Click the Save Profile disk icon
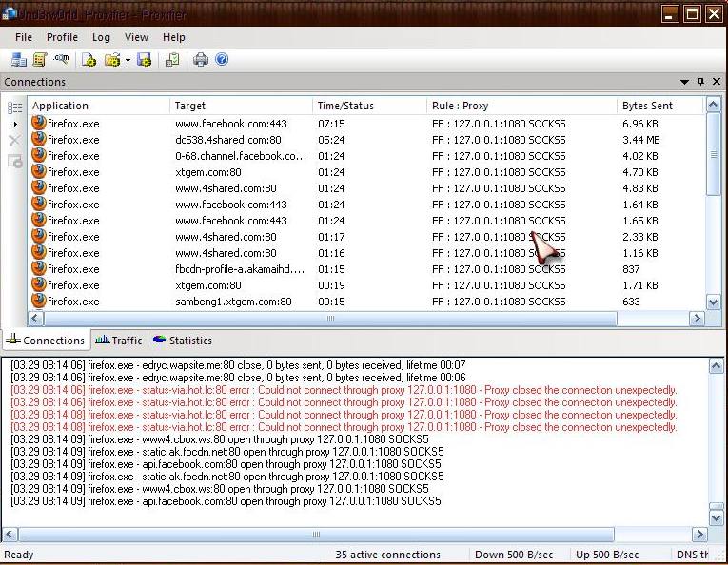The image size is (728, 565). (145, 60)
